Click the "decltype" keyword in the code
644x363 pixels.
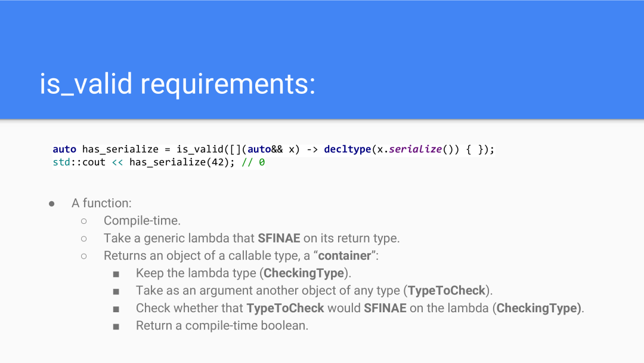coord(347,149)
